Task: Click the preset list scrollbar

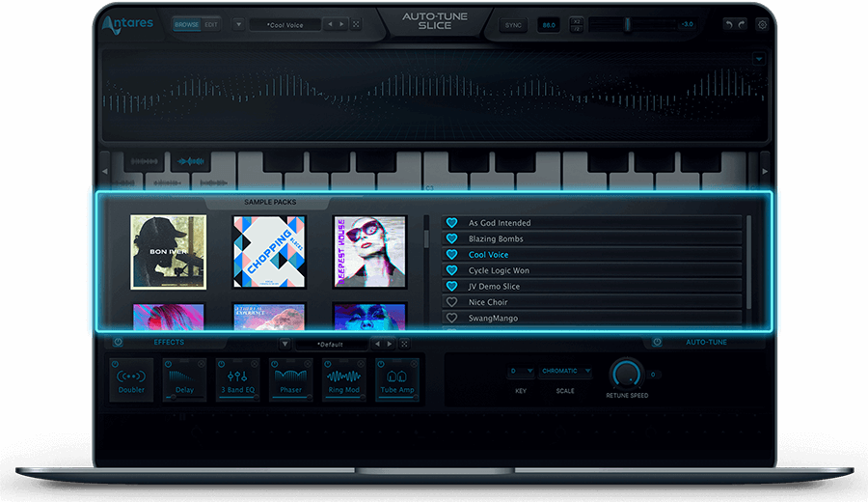Action: pyautogui.click(x=748, y=263)
